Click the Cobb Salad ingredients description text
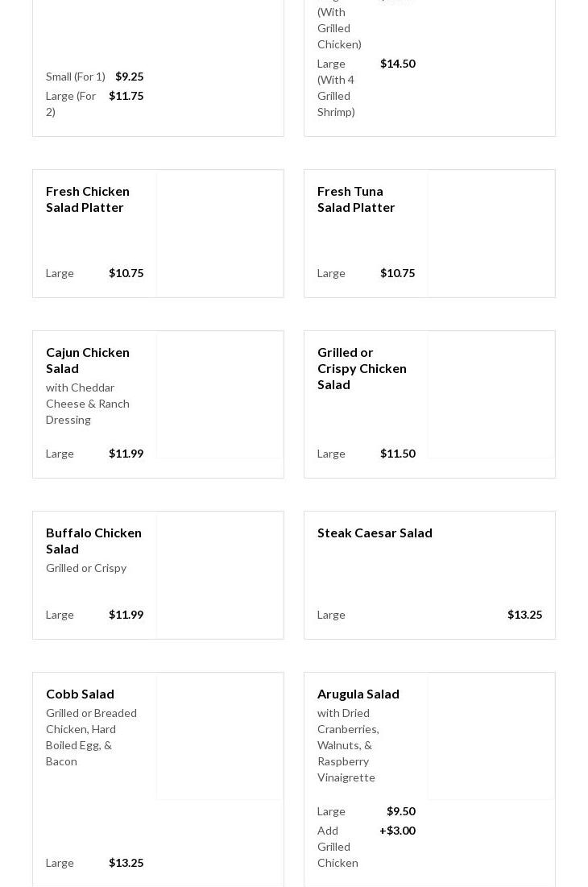Viewport: 588px width, 887px height. [91, 737]
